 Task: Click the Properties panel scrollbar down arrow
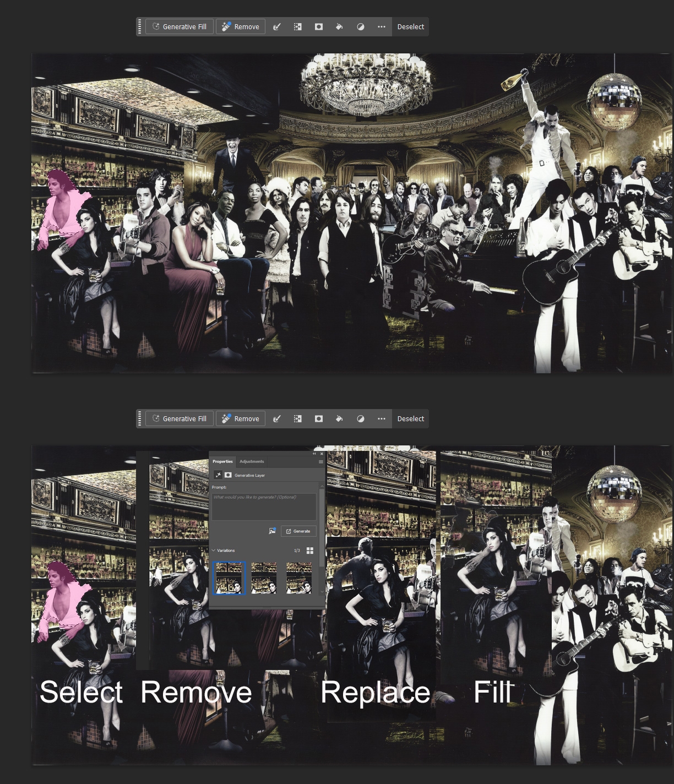(322, 592)
